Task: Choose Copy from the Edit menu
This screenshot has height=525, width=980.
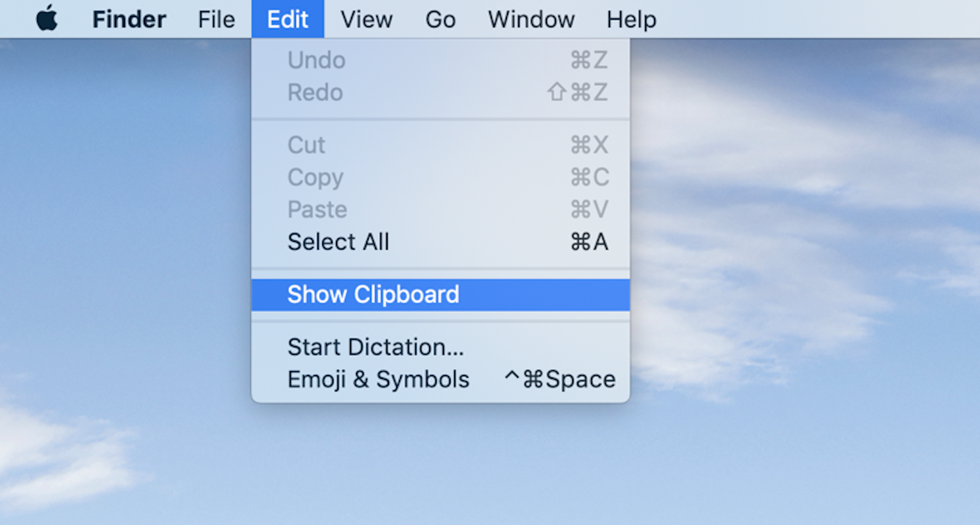Action: coord(316,178)
